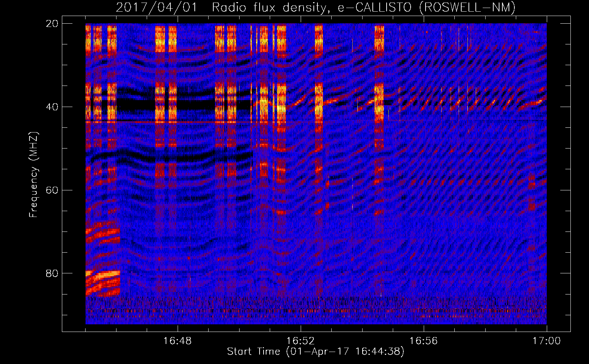Click the 17:00 time tick label
The height and width of the screenshot is (364, 589).
click(546, 341)
